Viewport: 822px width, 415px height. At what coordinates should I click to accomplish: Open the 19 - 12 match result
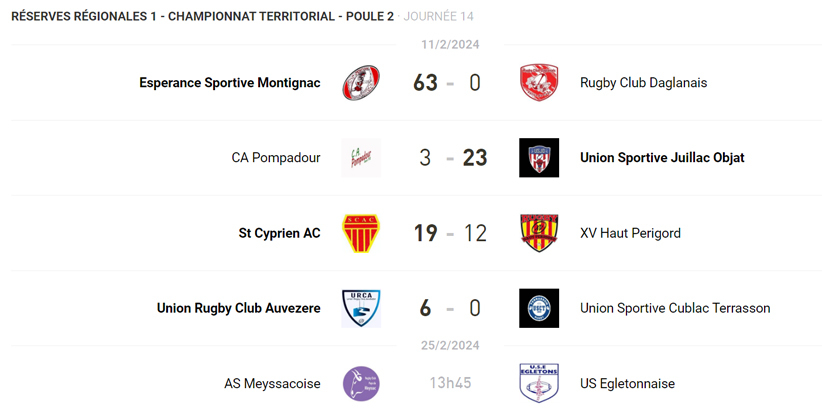pyautogui.click(x=450, y=233)
